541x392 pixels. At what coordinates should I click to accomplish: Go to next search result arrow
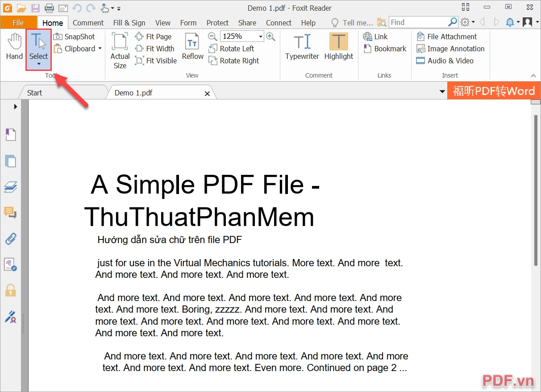496,22
